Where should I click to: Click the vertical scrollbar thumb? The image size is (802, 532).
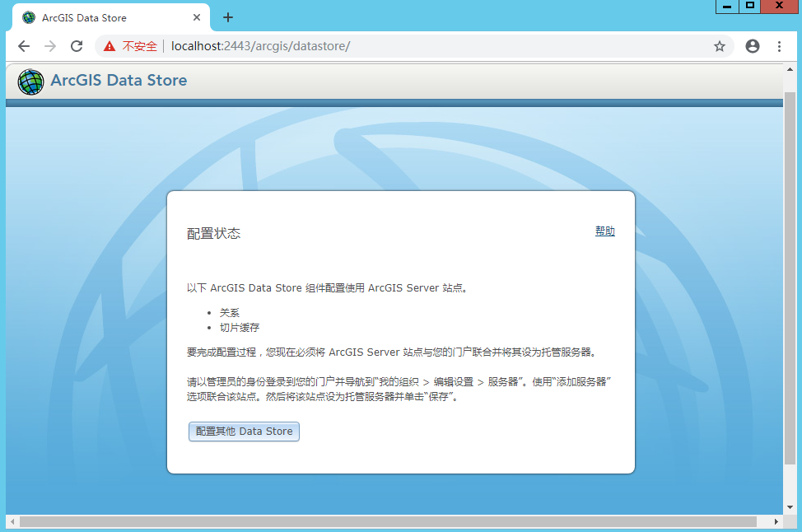click(790, 279)
